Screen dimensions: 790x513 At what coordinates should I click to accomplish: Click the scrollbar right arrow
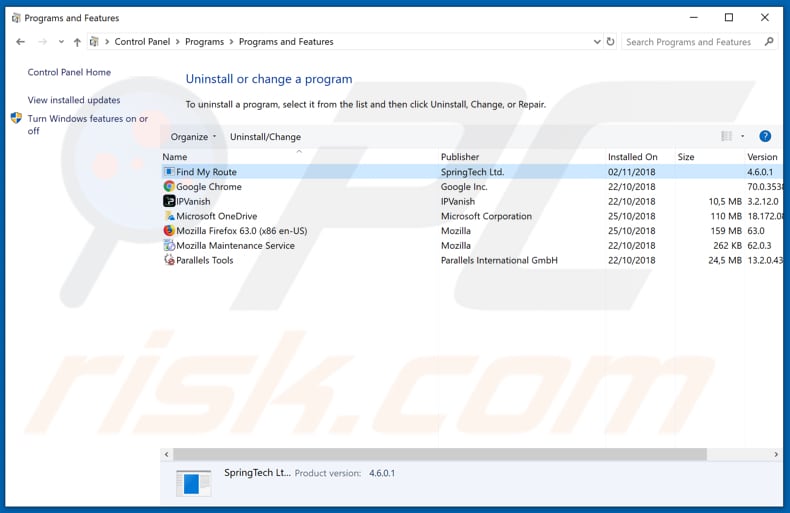pos(776,454)
